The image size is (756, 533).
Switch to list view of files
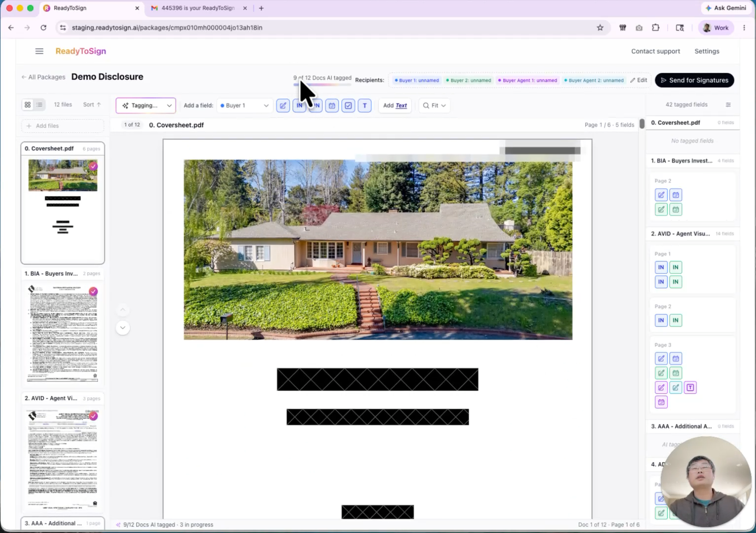39,105
